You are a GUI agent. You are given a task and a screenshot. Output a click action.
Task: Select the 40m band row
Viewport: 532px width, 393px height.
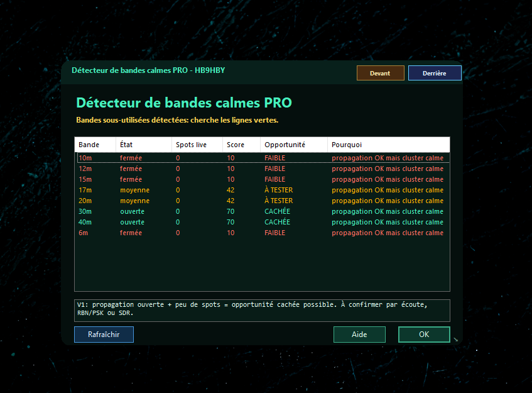coord(263,222)
